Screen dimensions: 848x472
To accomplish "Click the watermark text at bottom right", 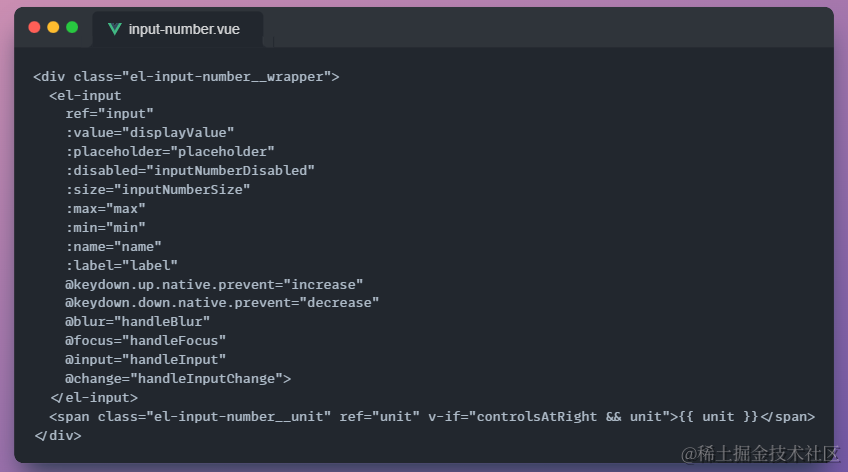I will click(x=760, y=454).
